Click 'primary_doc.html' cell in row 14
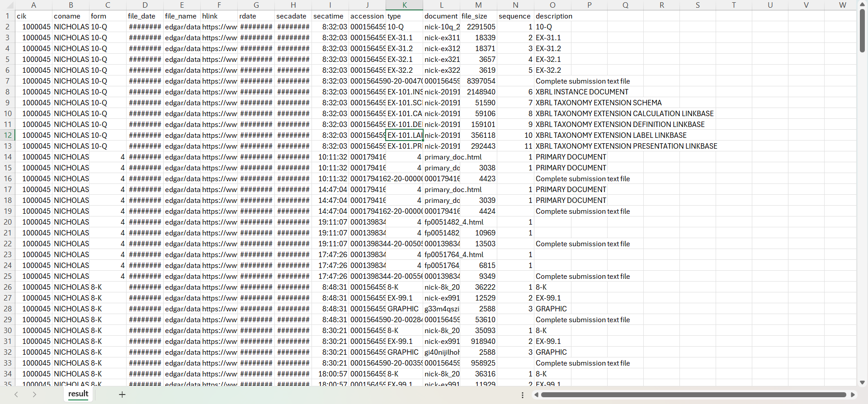 (453, 157)
